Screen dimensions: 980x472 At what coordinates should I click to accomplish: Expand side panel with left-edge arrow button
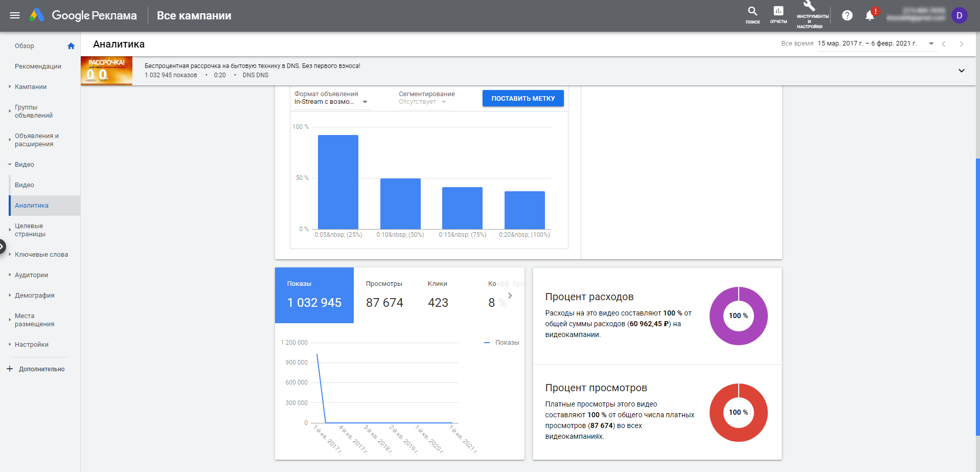coord(3,246)
